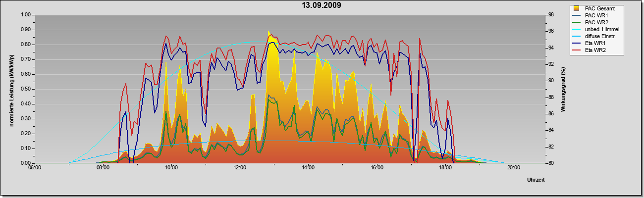Click the 1.00 value on left axis
Image resolution: width=644 pixels, height=198 pixels.
tap(25, 15)
